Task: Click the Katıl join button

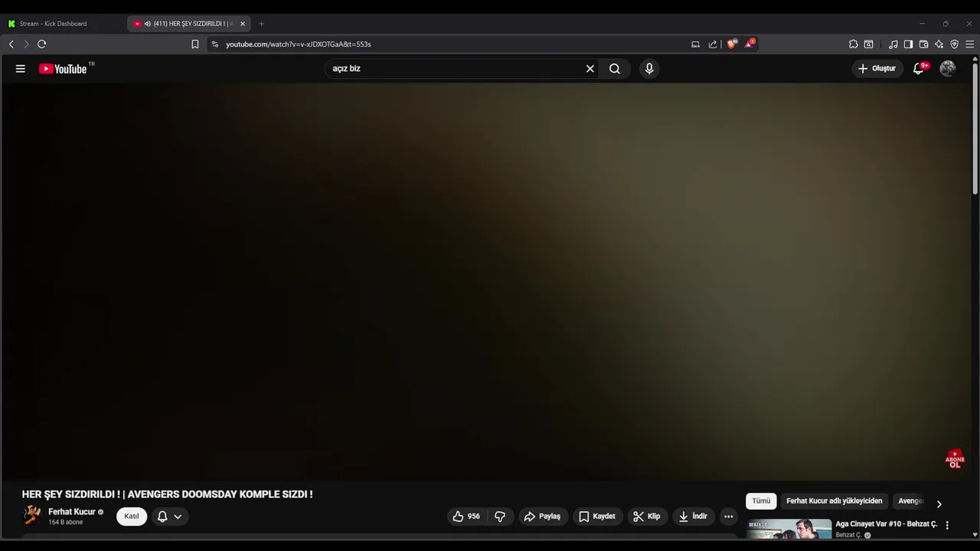Action: tap(132, 517)
